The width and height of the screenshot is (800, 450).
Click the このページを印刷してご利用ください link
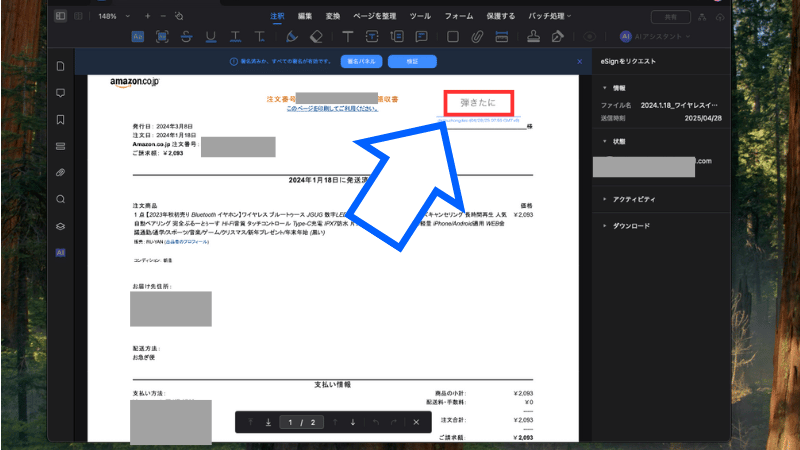[x=332, y=109]
